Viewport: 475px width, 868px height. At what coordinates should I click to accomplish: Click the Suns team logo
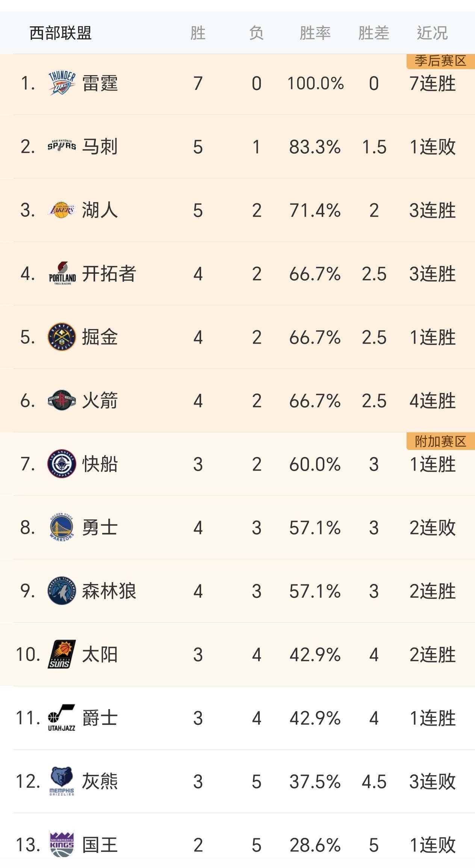point(61,653)
